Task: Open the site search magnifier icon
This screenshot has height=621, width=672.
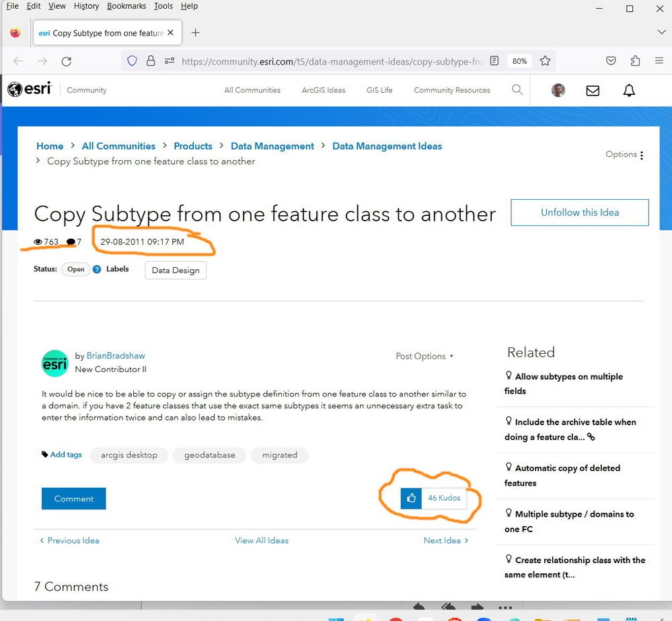Action: 517,89
